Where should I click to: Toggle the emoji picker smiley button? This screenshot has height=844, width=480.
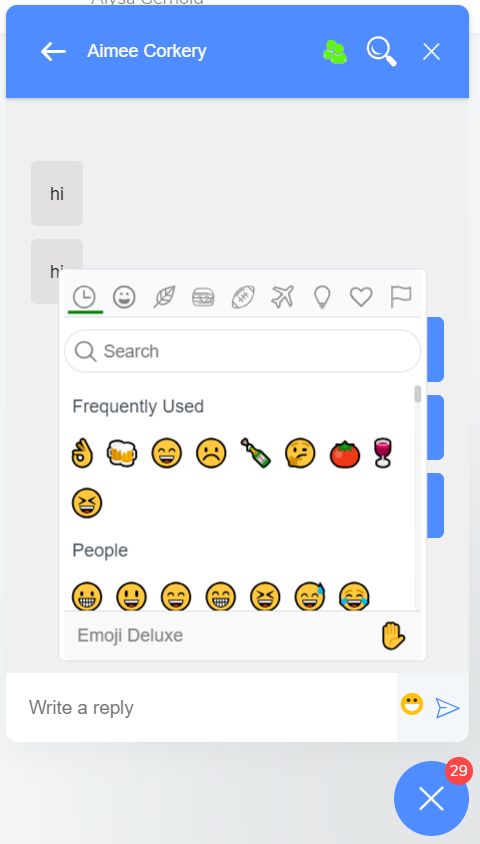click(x=412, y=705)
